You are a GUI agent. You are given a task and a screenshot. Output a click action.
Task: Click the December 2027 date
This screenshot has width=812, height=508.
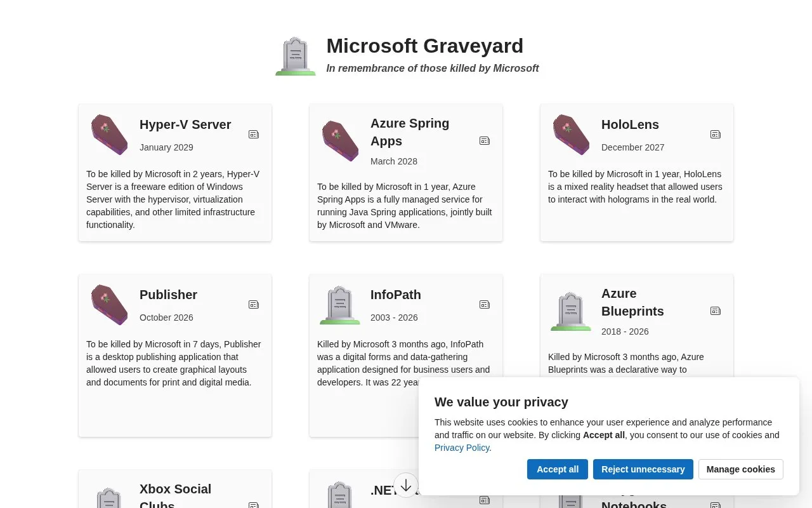tap(633, 147)
